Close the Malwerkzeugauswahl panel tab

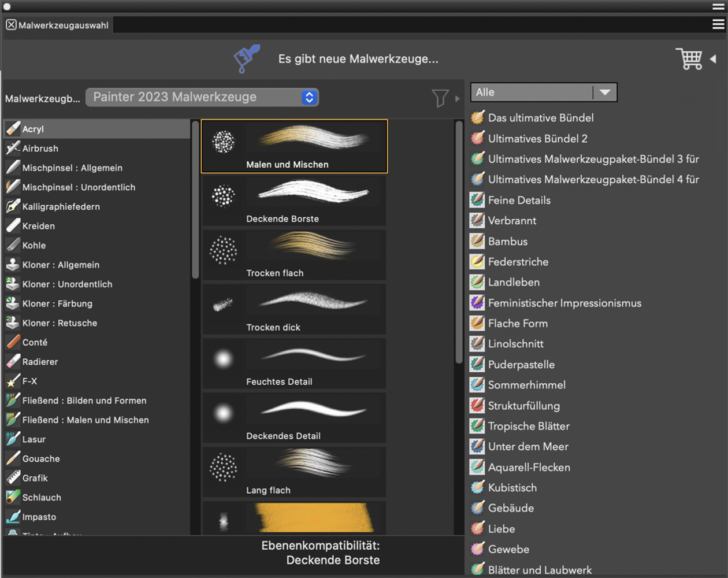click(x=11, y=25)
